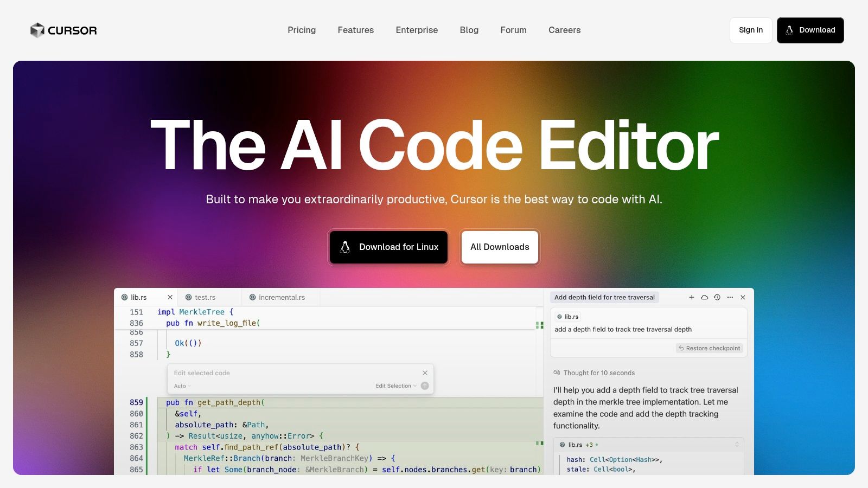Open chat history with the clock icon

click(x=717, y=297)
